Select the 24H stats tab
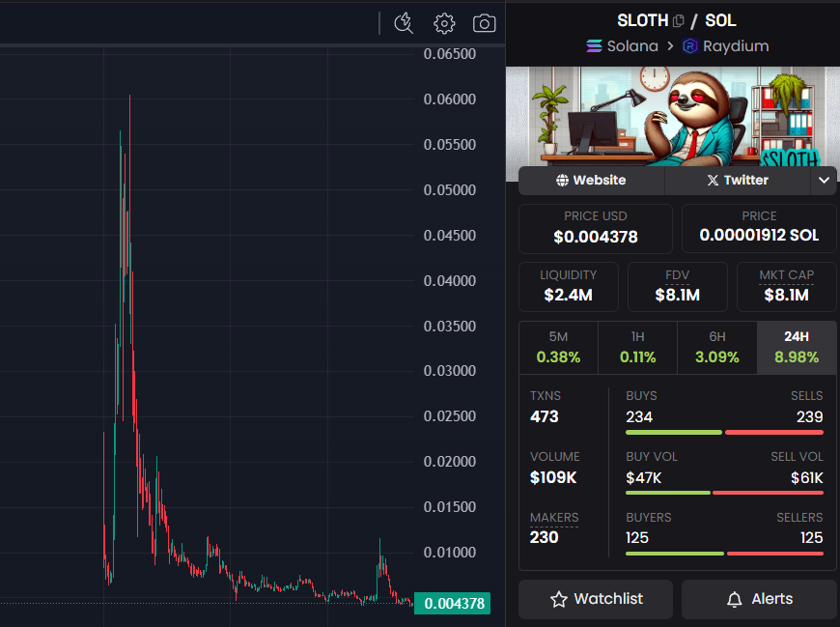The height and width of the screenshot is (627, 840). [x=796, y=347]
